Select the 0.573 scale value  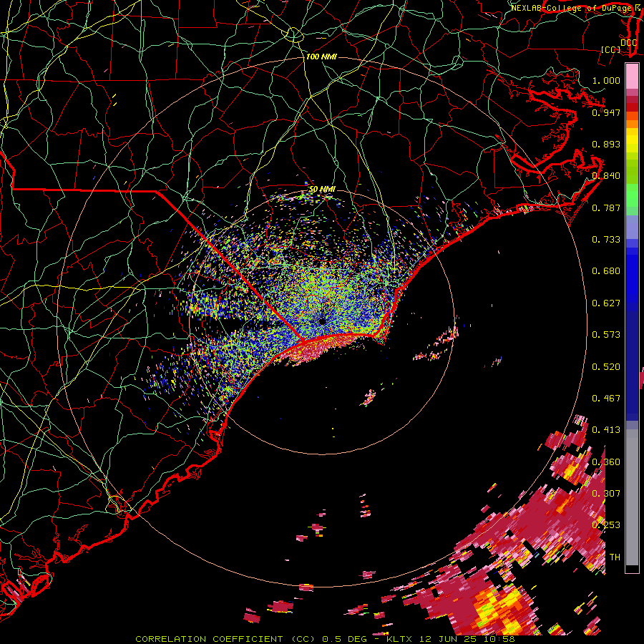pyautogui.click(x=606, y=334)
